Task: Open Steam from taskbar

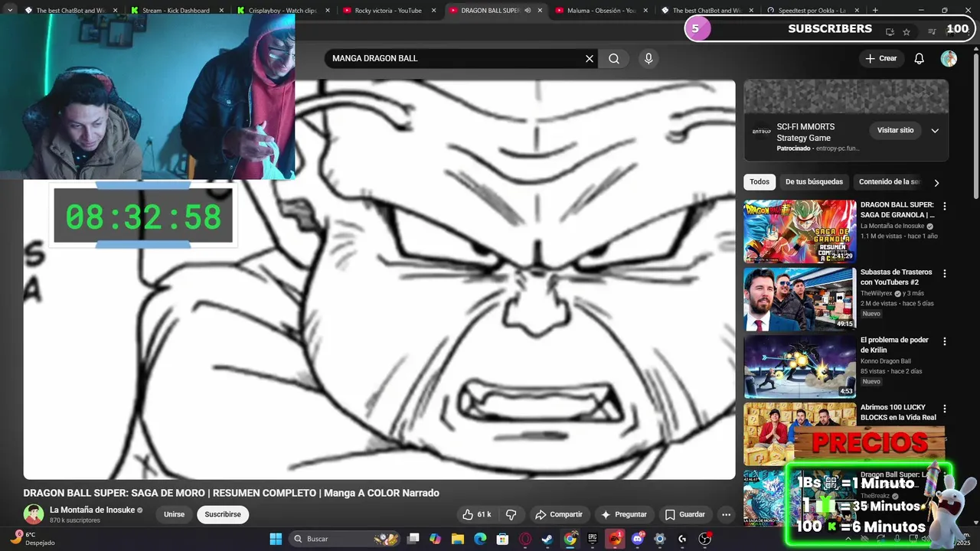Action: (547, 539)
